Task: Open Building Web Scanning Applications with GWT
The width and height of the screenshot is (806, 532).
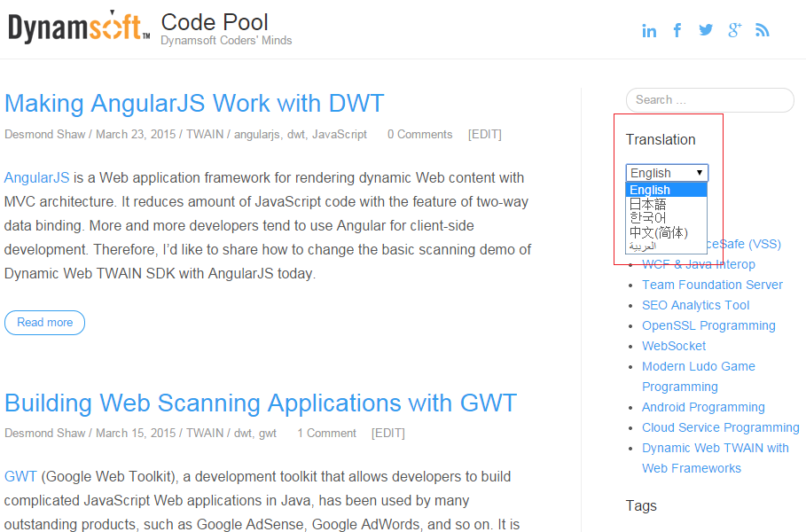Action: click(260, 403)
